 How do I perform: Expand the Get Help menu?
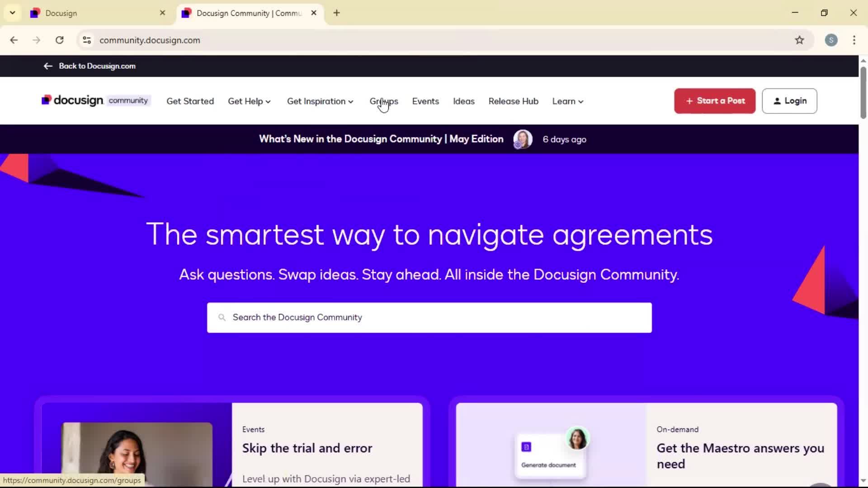click(249, 101)
